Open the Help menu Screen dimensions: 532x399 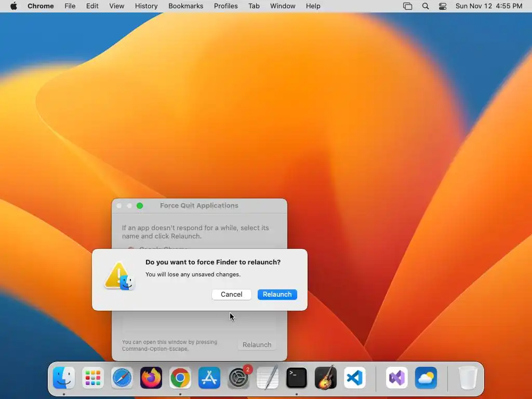[313, 6]
